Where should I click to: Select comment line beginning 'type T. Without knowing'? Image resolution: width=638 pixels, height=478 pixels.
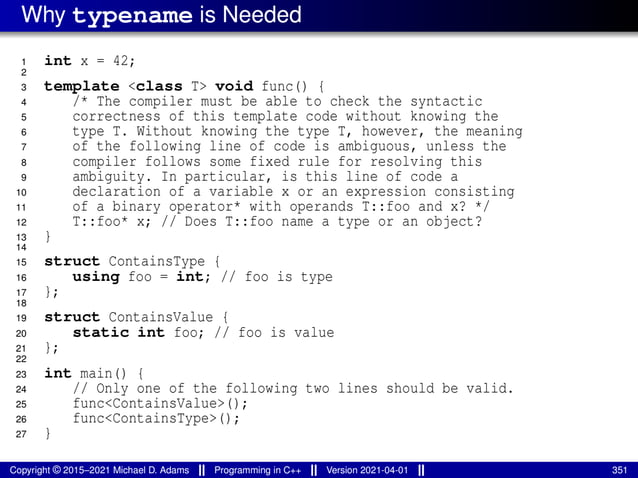pos(297,131)
